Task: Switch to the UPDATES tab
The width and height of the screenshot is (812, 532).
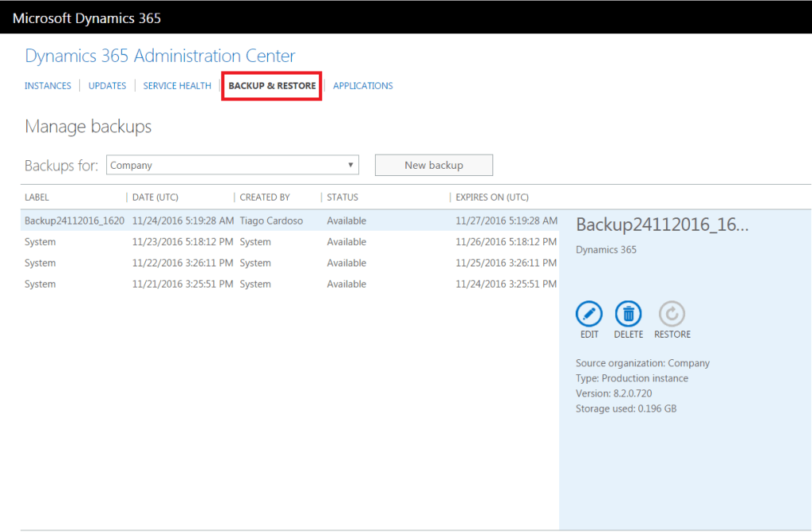Action: click(107, 86)
